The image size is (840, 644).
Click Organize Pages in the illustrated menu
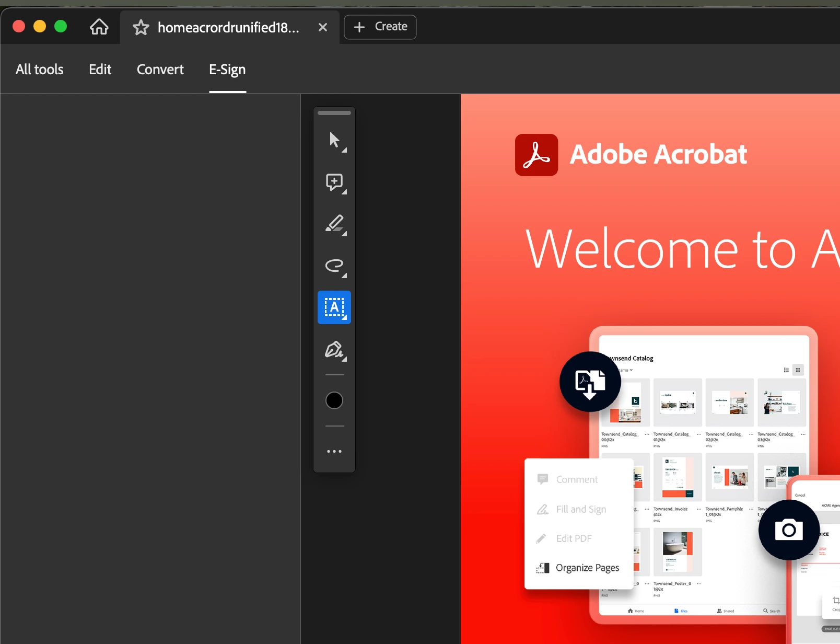[x=578, y=568]
